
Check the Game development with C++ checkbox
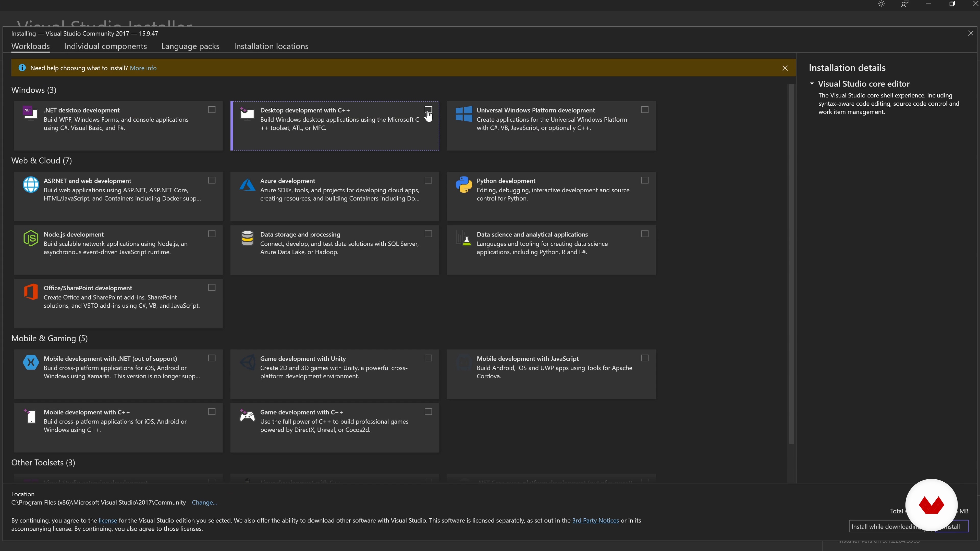428,411
